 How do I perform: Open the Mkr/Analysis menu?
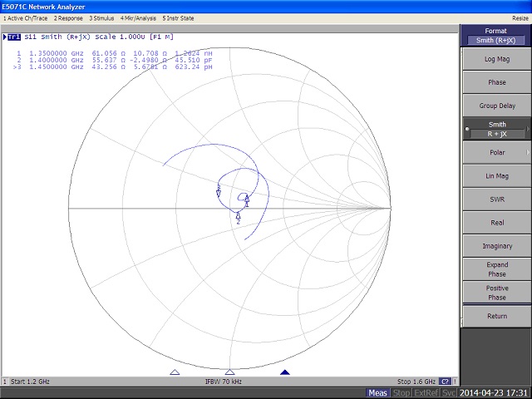pyautogui.click(x=138, y=18)
